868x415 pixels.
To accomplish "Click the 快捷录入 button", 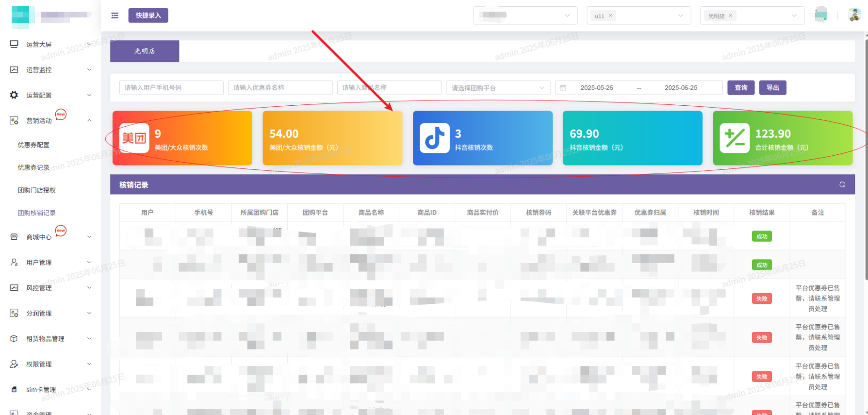I will point(148,16).
